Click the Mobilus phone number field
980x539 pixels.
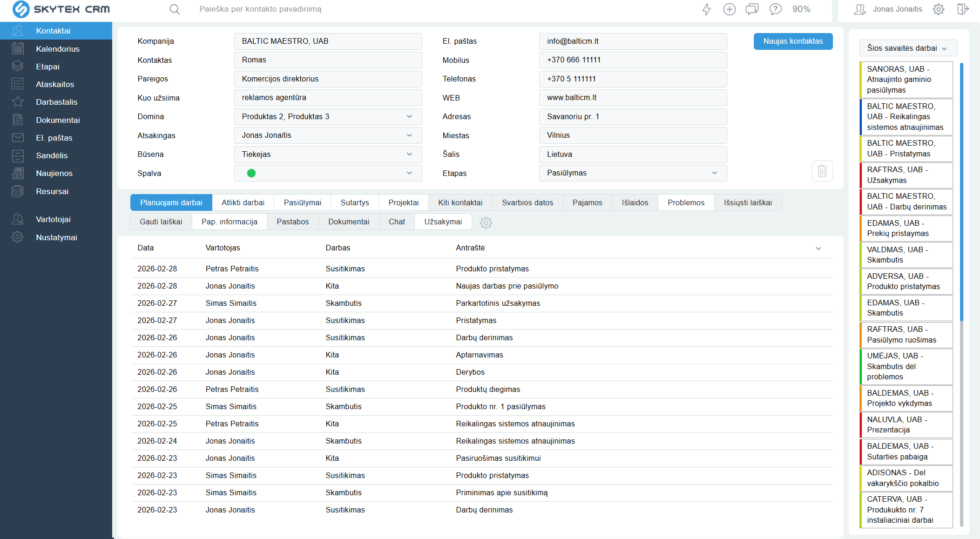pos(633,60)
